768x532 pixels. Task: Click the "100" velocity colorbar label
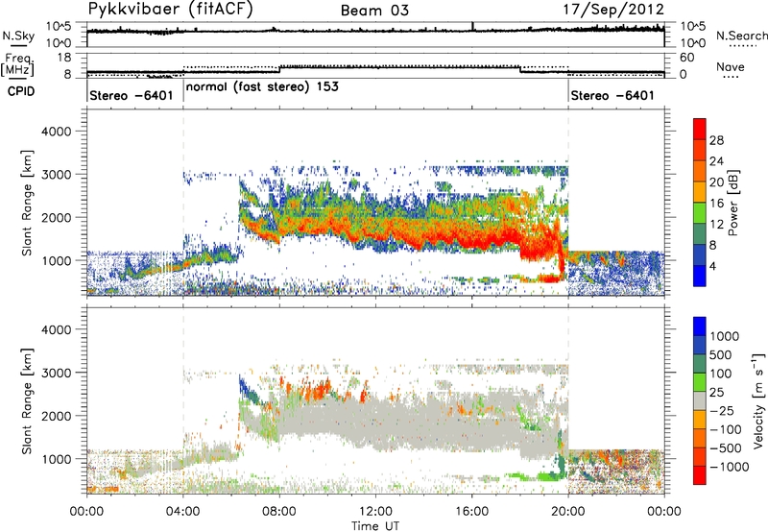click(x=721, y=374)
